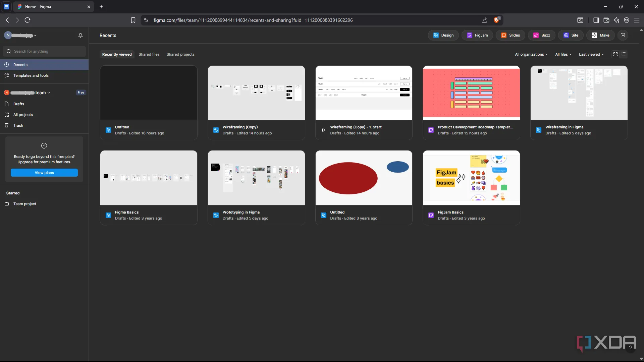Open Product Development Roadmap thumbnail
The image size is (644, 362).
(x=471, y=93)
